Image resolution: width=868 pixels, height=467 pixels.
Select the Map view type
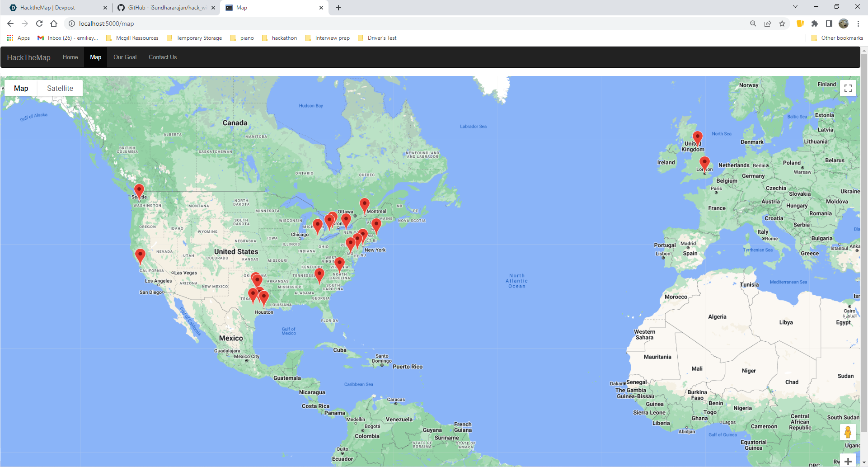click(21, 88)
